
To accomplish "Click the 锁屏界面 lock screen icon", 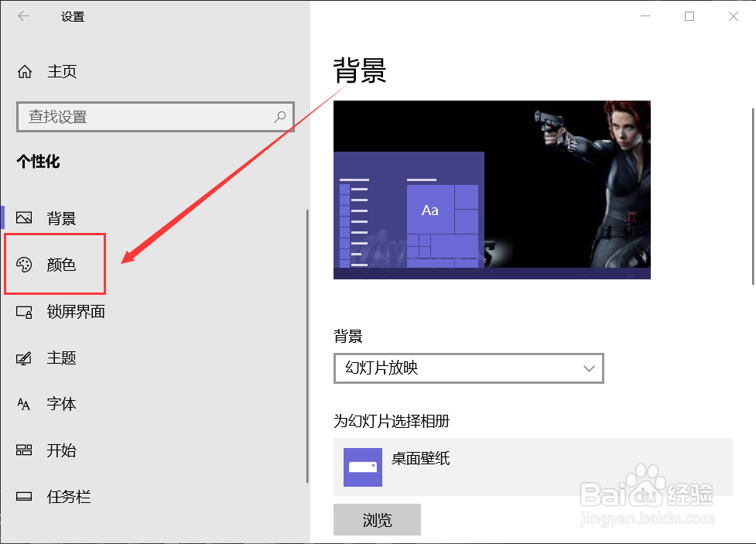I will coord(24,312).
